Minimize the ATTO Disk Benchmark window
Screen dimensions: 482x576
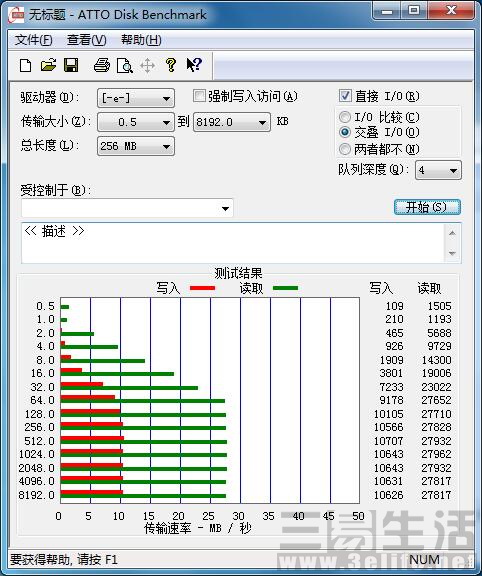386,11
